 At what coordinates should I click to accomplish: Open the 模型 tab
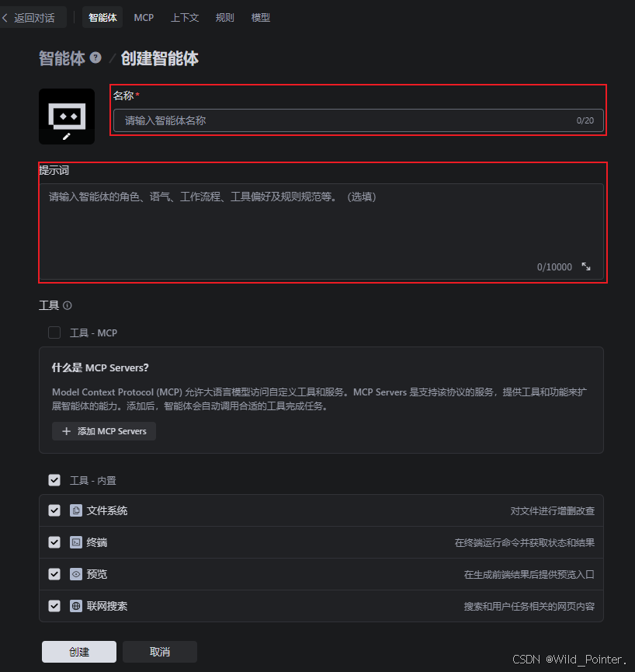pyautogui.click(x=260, y=18)
